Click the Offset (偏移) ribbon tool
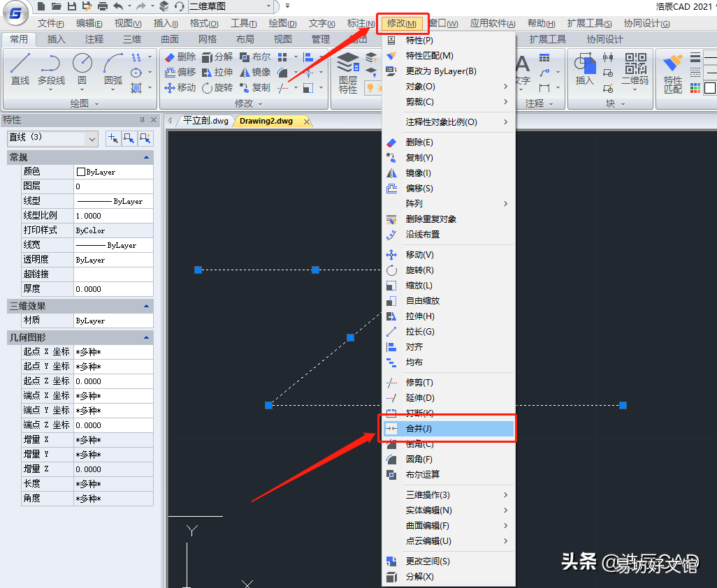 pyautogui.click(x=180, y=72)
